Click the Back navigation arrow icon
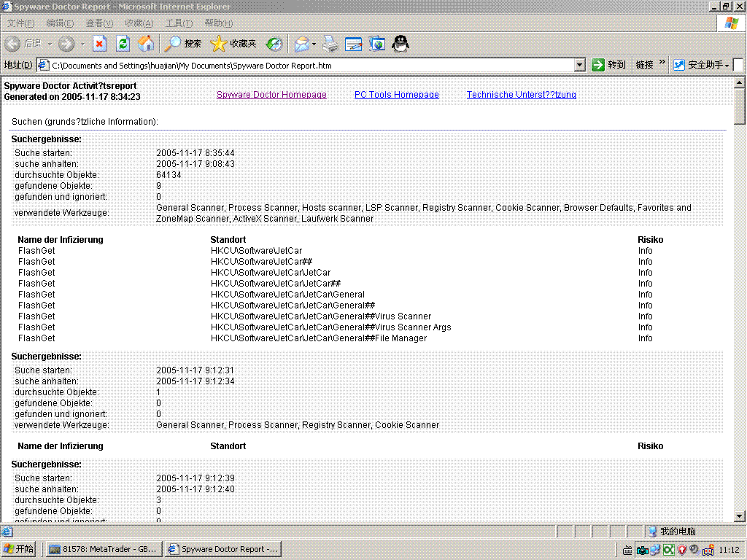 click(x=13, y=44)
